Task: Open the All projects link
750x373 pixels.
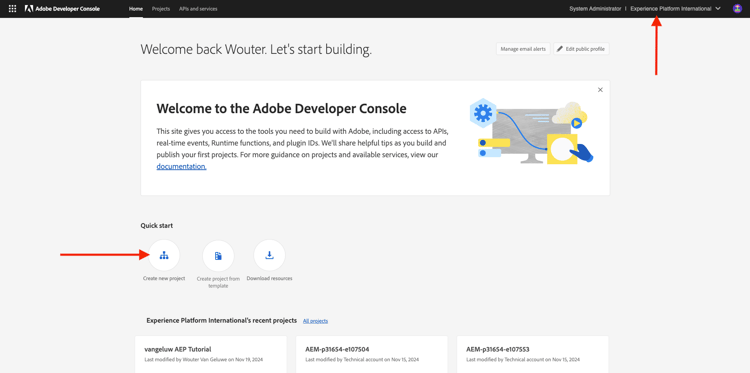Action: pyautogui.click(x=315, y=321)
